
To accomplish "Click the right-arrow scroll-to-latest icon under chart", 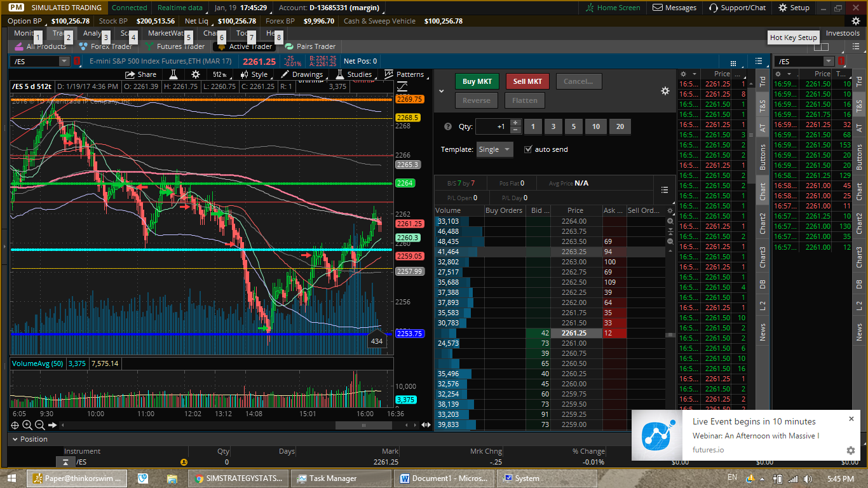I will 52,425.
